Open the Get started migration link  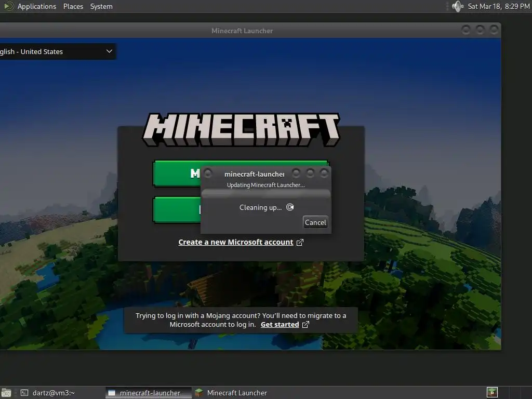click(x=280, y=324)
